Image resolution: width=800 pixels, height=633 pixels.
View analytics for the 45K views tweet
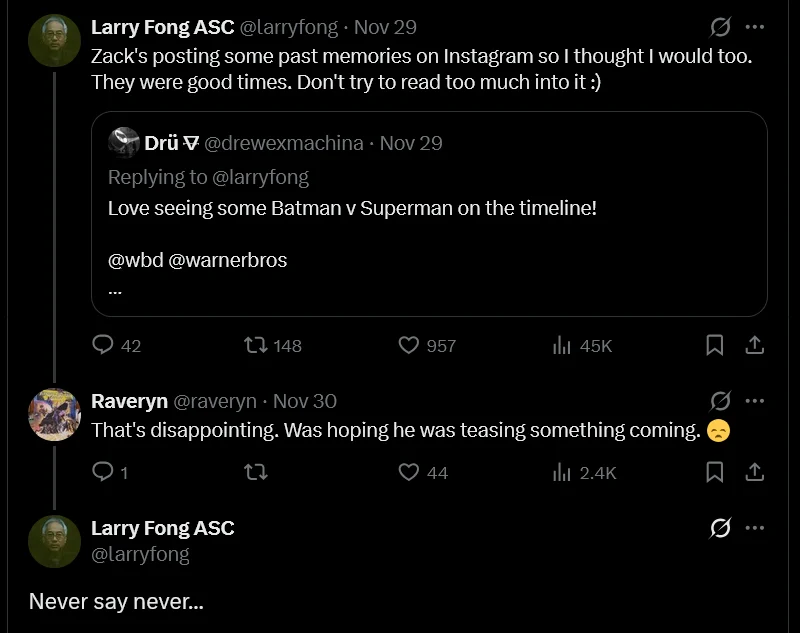[x=562, y=345]
